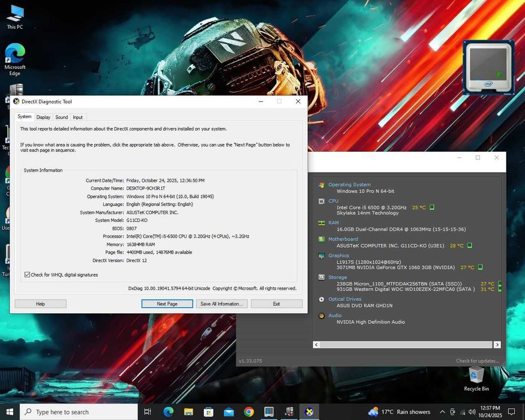Open the RAM section link in Speccy
The image size is (525, 420).
click(334, 223)
